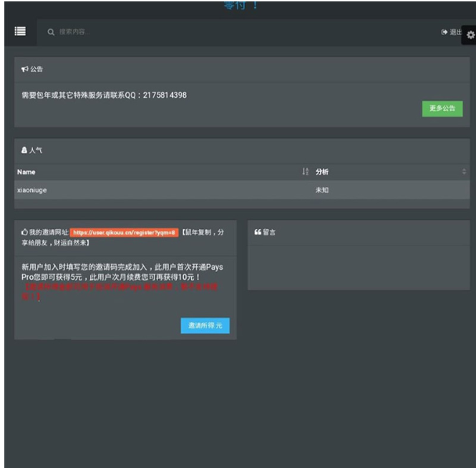The height and width of the screenshot is (468, 476).
Task: Open the settings gear icon
Action: 470,34
